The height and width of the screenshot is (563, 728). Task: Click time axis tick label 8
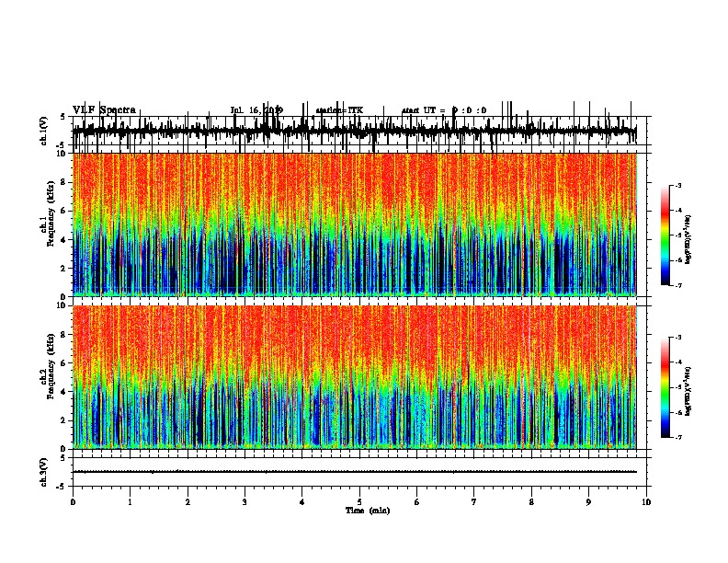[531, 502]
